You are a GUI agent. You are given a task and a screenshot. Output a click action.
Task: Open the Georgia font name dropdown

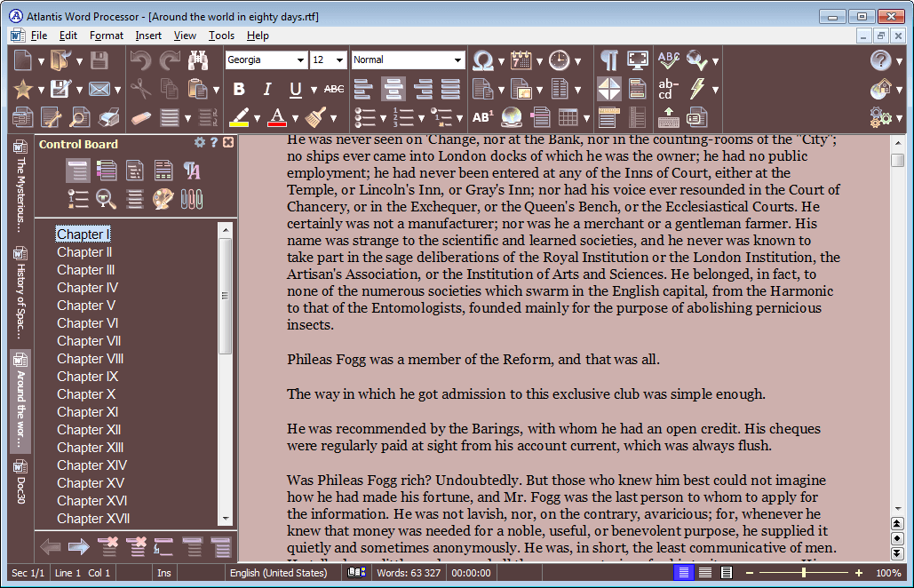pyautogui.click(x=300, y=60)
